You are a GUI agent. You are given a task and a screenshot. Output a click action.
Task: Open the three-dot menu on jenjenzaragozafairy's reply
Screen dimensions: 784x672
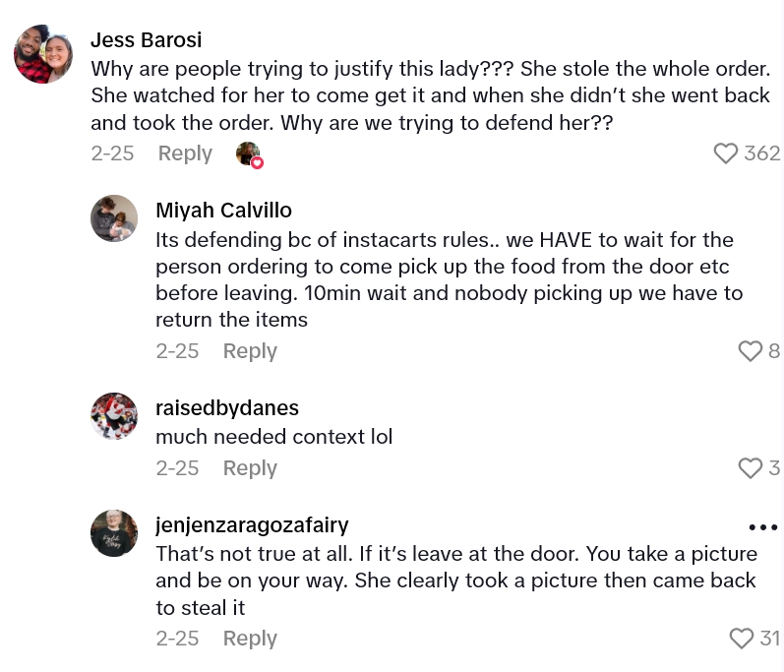[x=762, y=527]
